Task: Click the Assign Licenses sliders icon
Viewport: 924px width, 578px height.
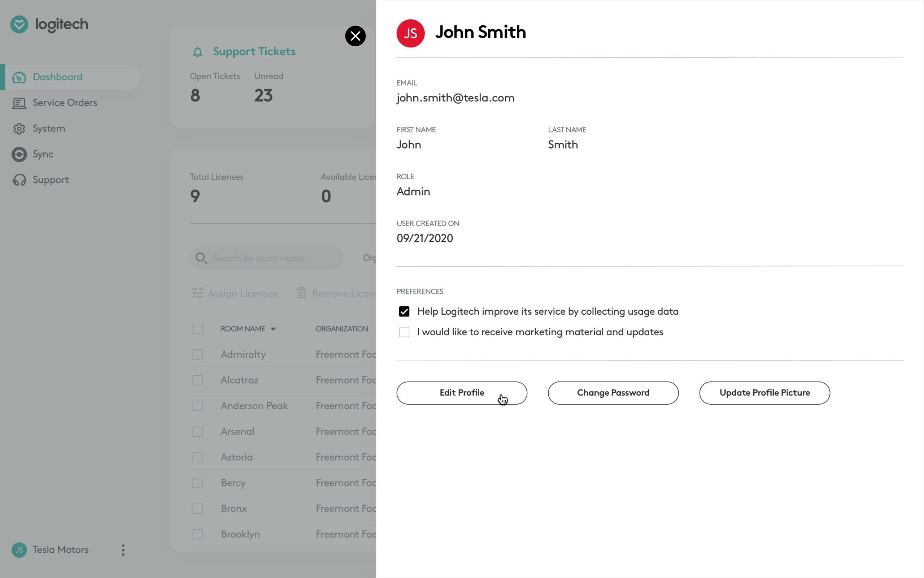Action: click(x=197, y=293)
